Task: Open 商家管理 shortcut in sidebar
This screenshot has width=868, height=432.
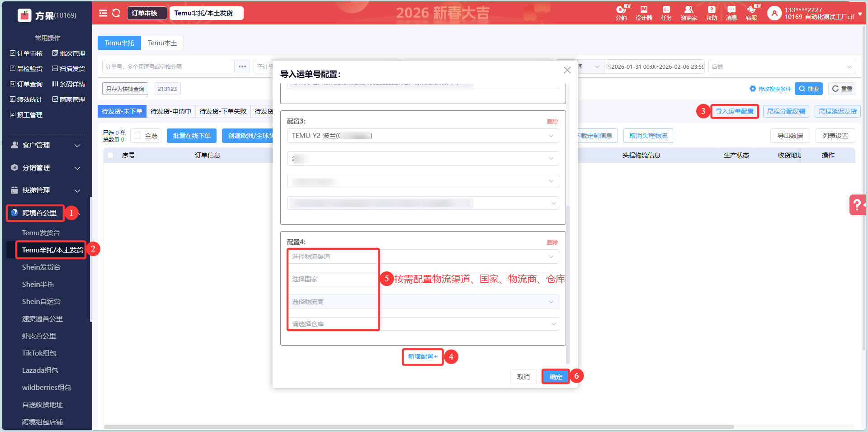Action: [69, 100]
